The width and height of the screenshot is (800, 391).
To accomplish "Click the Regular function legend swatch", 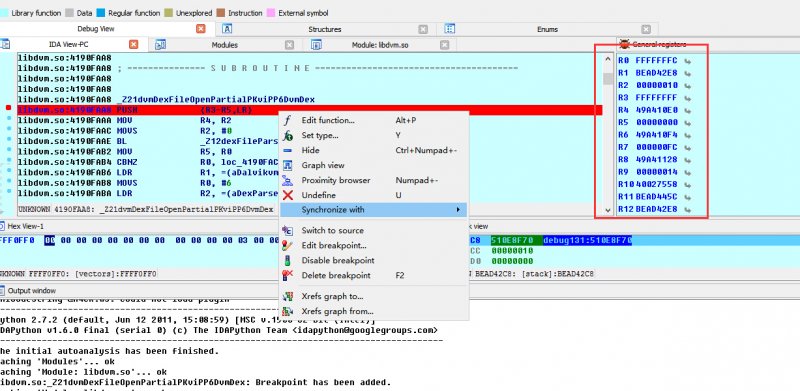I will point(101,13).
